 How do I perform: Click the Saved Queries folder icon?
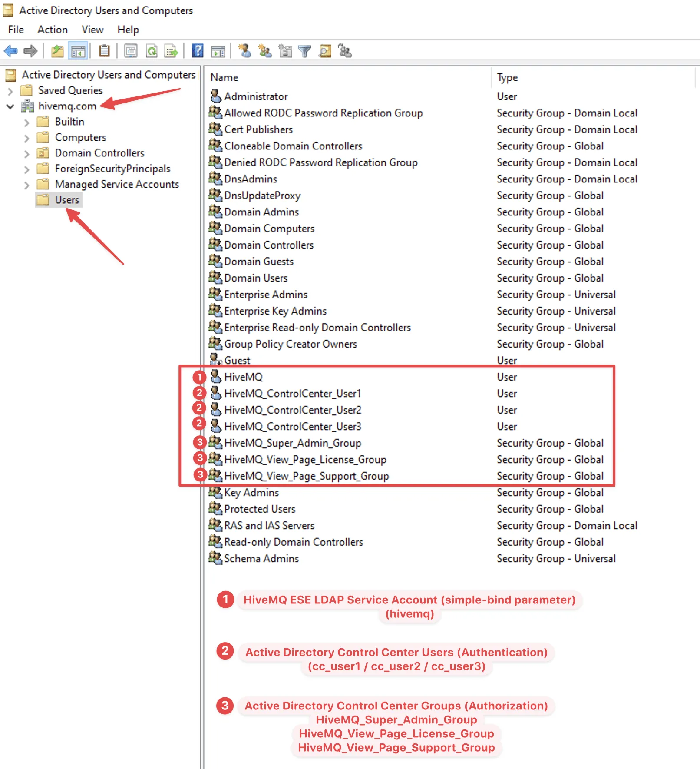26,90
